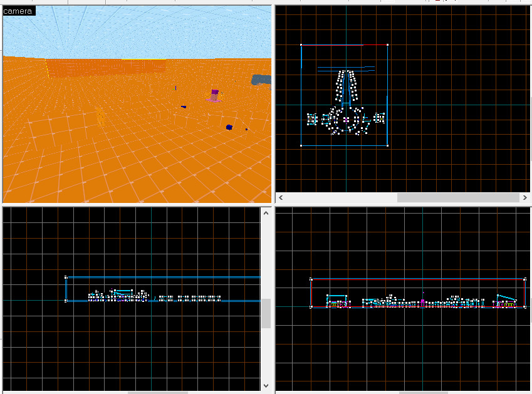Image resolution: width=532 pixels, height=394 pixels.
Task: Click the up arrow of the bottom-left view's scrollbar
Action: (x=266, y=213)
